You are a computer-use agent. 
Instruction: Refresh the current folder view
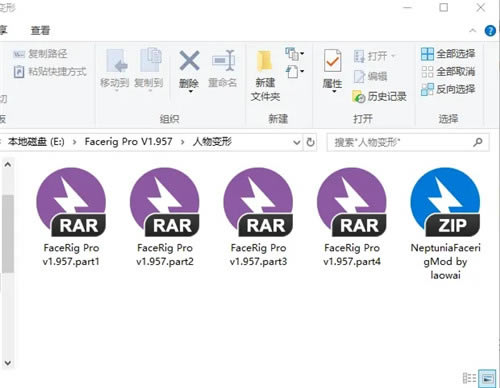[x=310, y=142]
